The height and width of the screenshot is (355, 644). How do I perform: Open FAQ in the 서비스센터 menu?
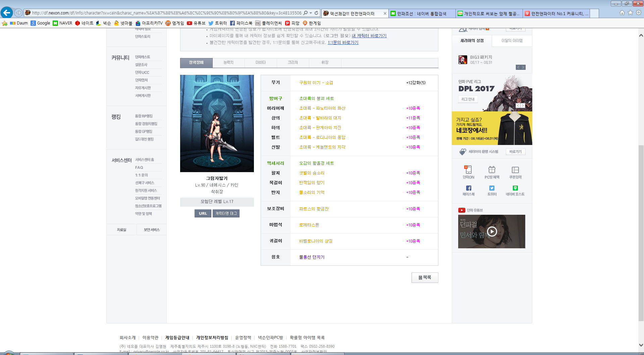tap(139, 167)
